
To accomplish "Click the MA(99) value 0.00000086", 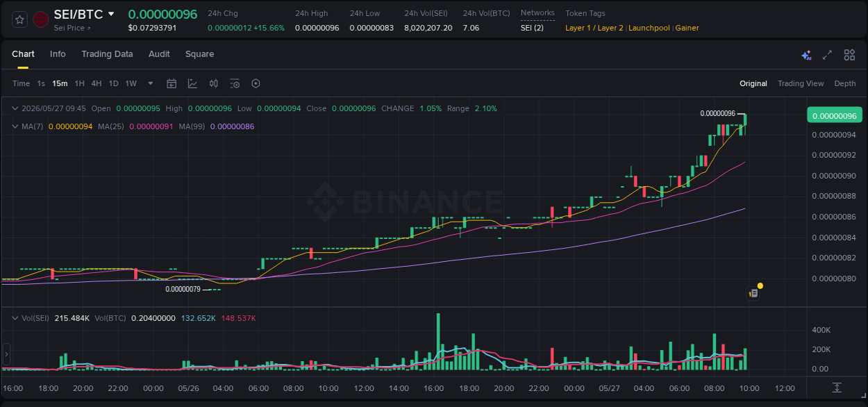I will pos(232,126).
